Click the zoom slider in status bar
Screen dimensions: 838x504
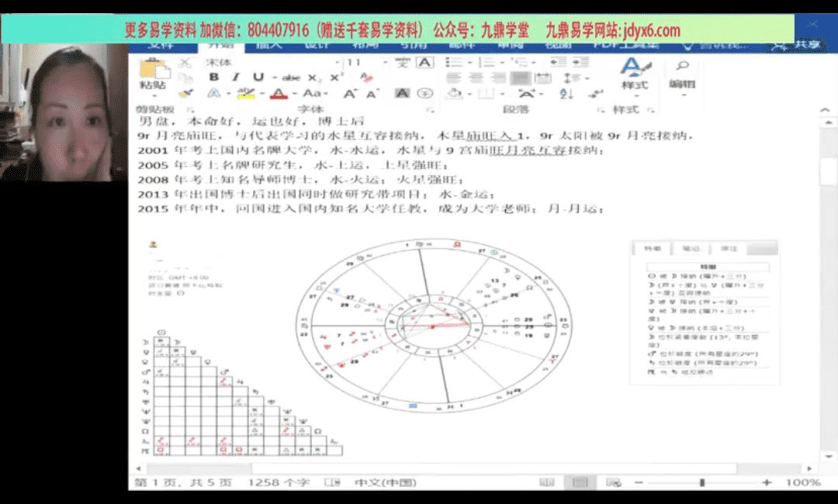(702, 482)
